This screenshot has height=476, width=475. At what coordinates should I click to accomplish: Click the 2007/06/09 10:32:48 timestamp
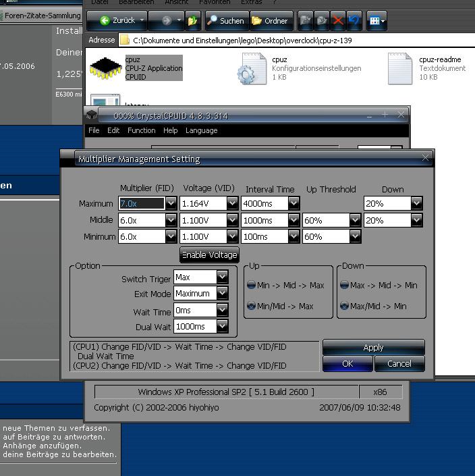pos(360,407)
